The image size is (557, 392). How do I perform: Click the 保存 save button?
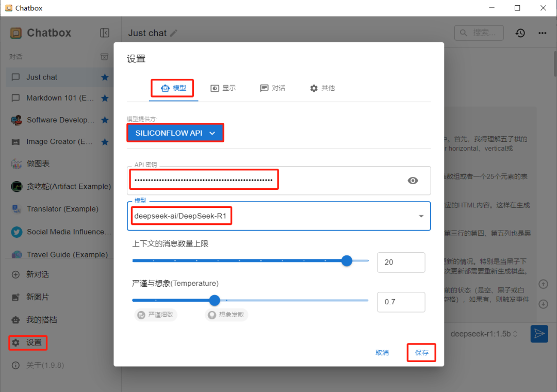(422, 353)
